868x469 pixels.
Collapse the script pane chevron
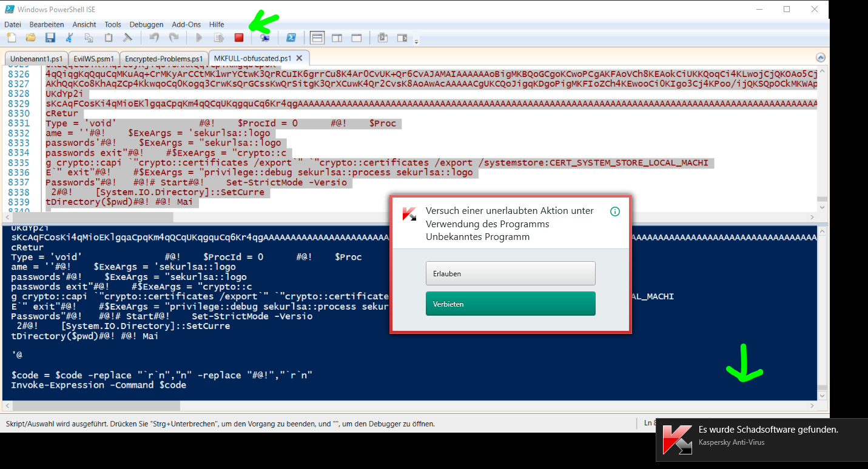(820, 58)
